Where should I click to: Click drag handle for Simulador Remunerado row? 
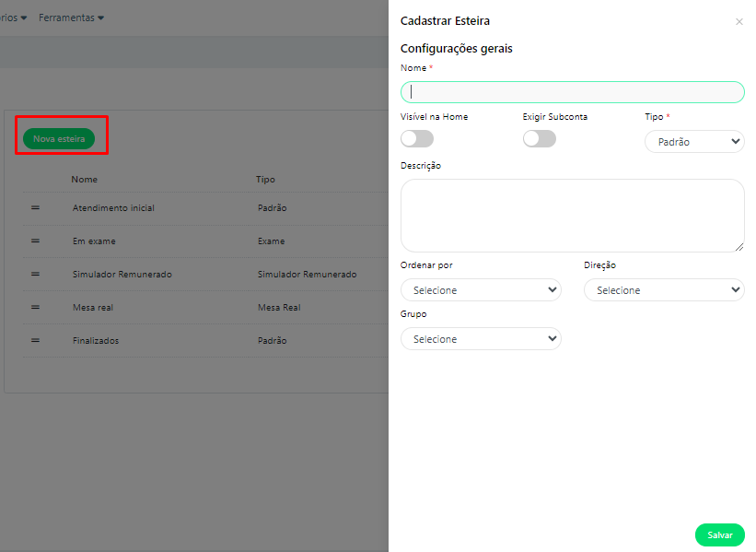36,275
